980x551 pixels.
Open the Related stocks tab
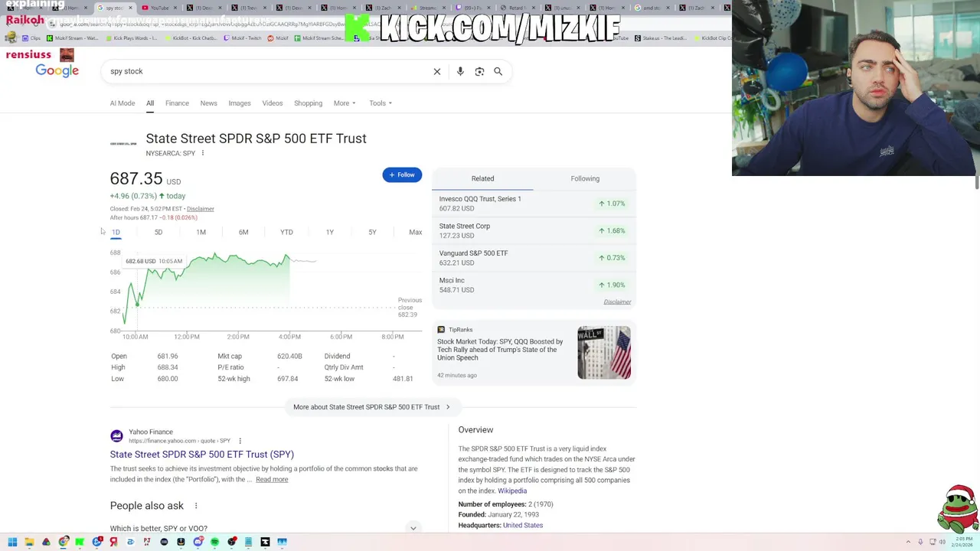point(483,178)
